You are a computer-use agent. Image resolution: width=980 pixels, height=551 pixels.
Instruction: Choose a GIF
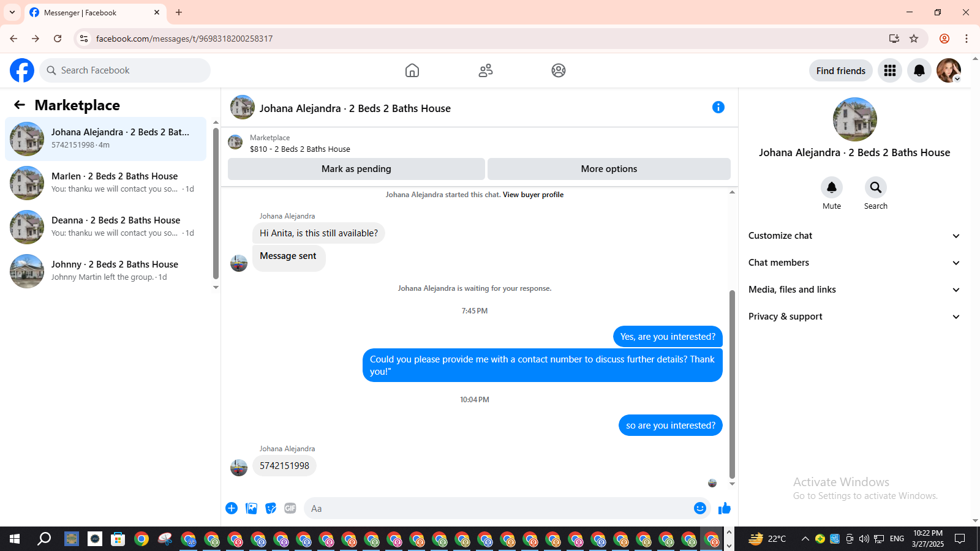click(290, 508)
